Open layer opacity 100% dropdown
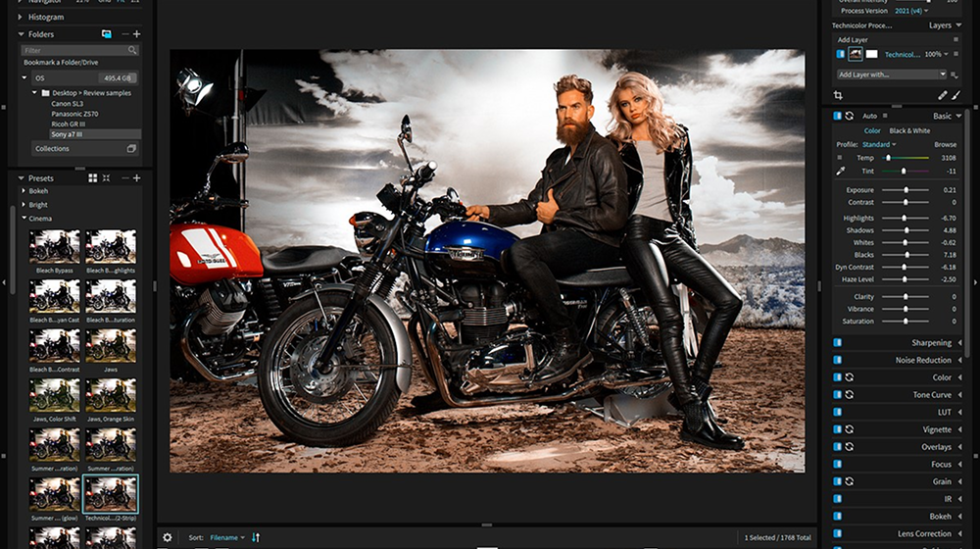 [936, 54]
